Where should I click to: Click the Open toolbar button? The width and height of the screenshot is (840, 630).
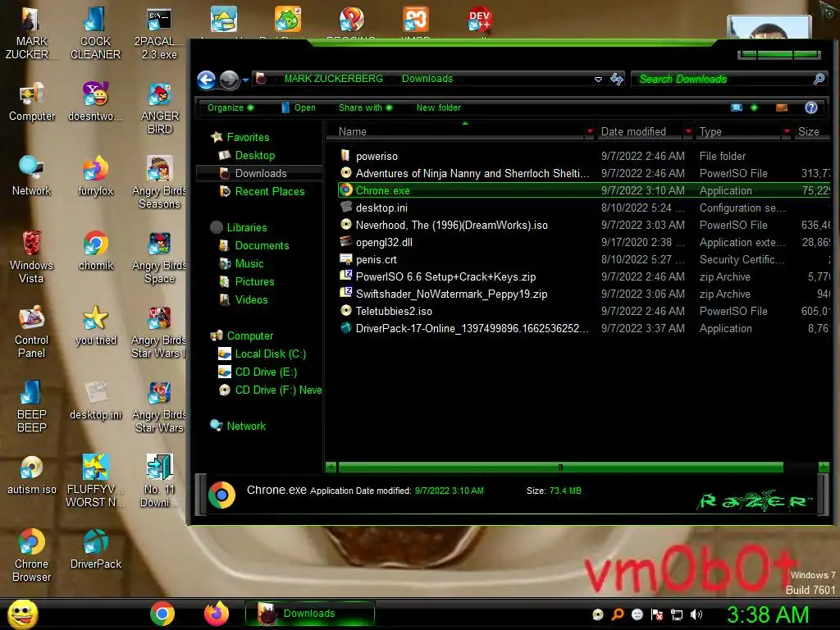[299, 107]
